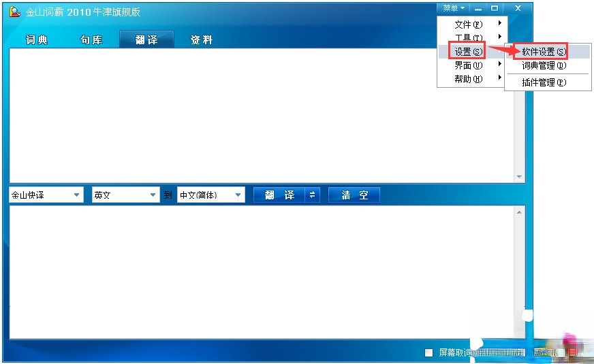Minimize the PowerWord window

point(478,8)
